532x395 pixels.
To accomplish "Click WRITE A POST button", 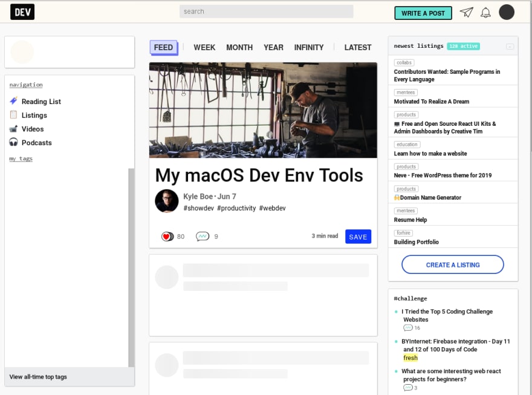I will (423, 13).
